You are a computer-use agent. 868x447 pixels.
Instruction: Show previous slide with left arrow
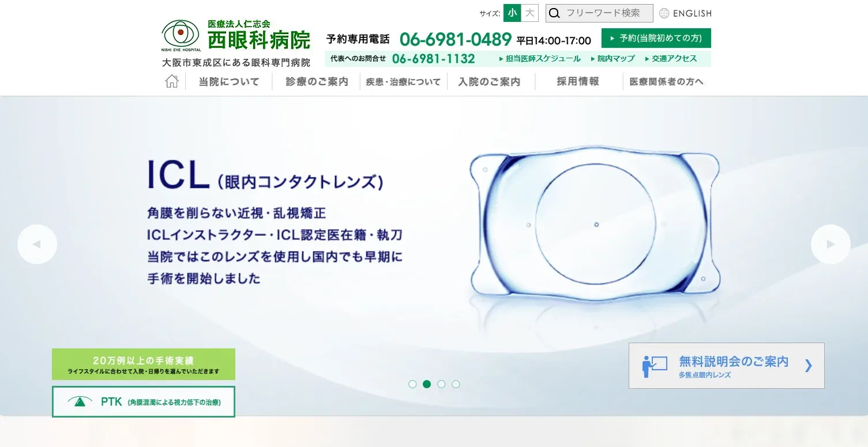click(x=37, y=245)
